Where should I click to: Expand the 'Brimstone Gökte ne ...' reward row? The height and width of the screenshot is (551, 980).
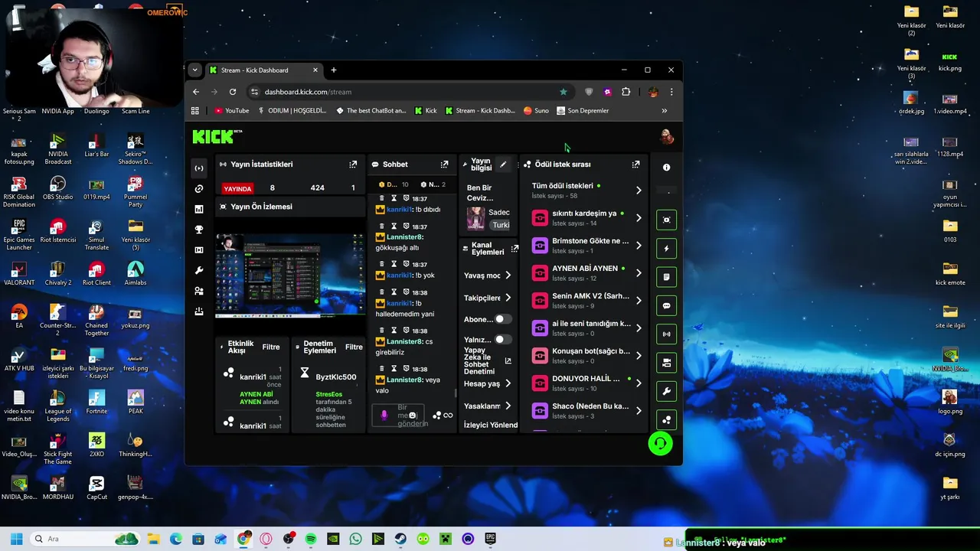tap(639, 246)
